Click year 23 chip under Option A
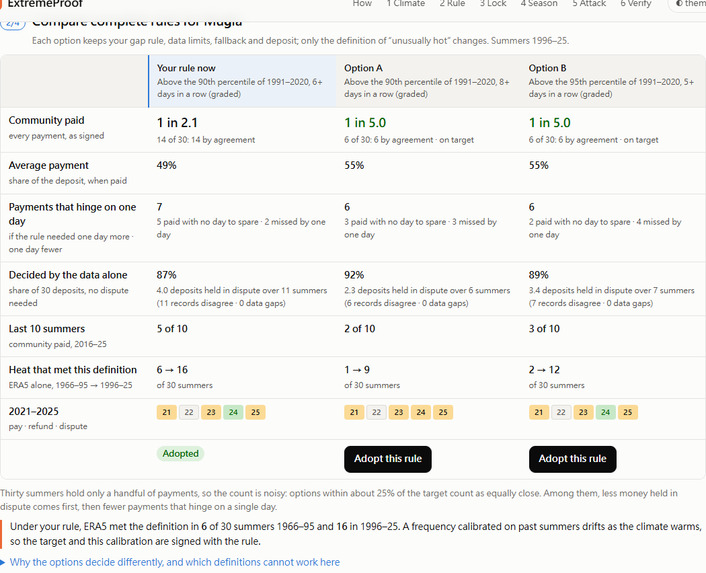 pos(398,412)
